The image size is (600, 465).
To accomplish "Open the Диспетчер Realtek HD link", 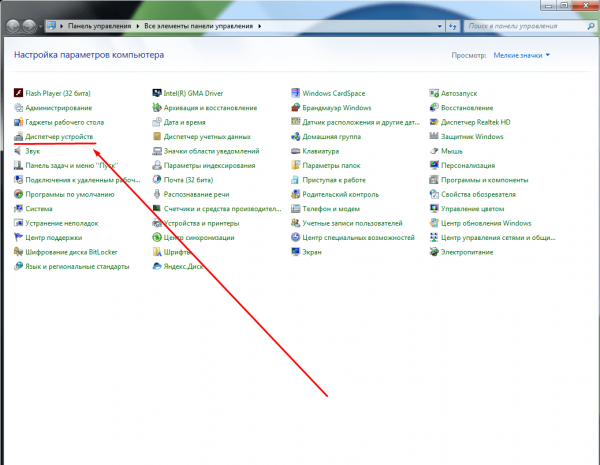I will (476, 122).
